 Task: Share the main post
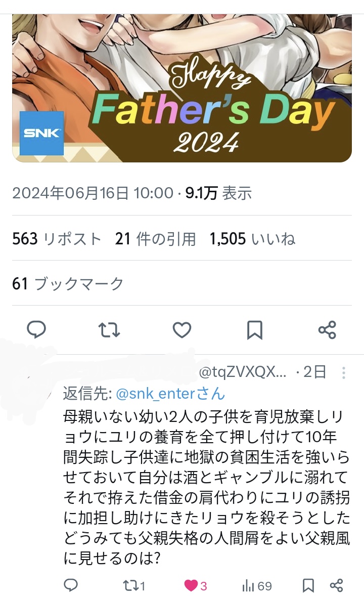(327, 329)
